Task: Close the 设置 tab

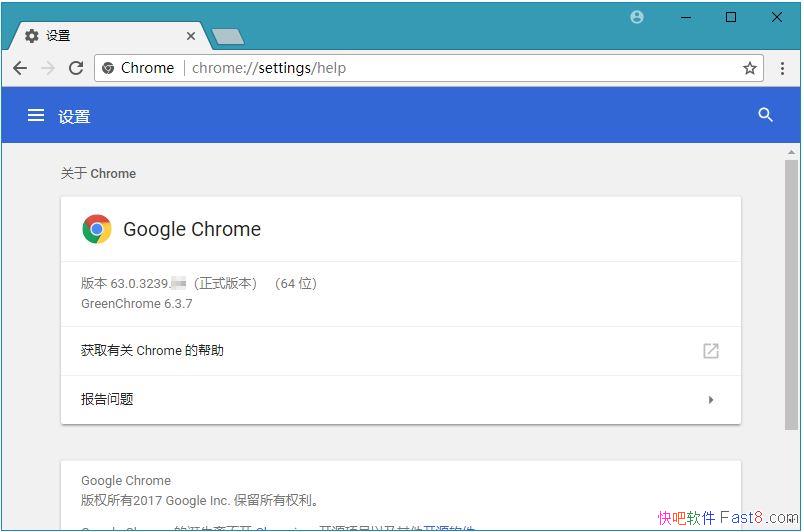Action: [191, 36]
